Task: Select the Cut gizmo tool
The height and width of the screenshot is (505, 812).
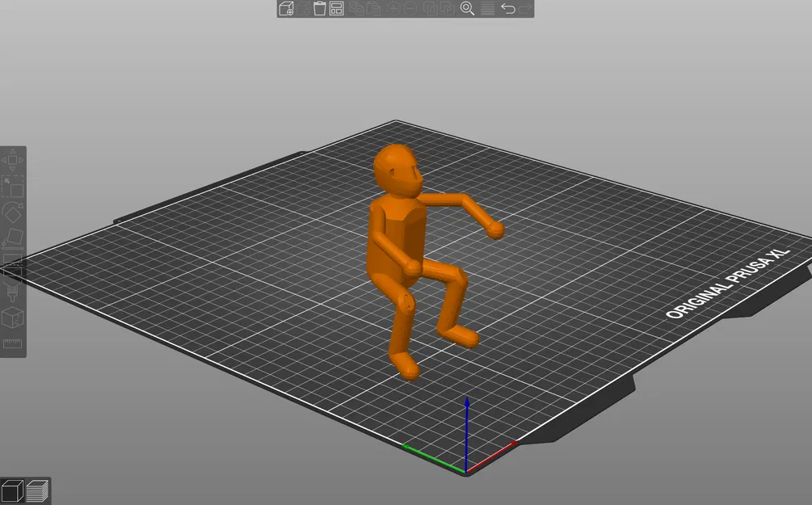Action: click(x=13, y=265)
